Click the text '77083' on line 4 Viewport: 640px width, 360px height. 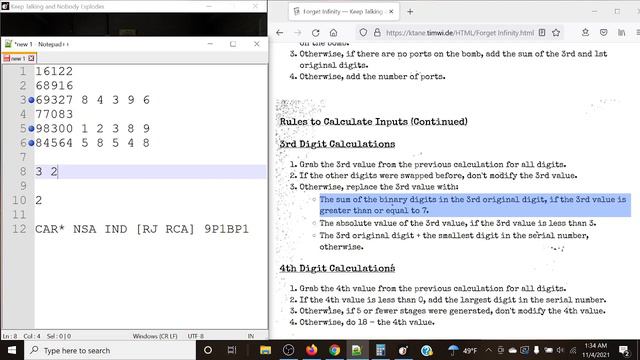(54, 114)
